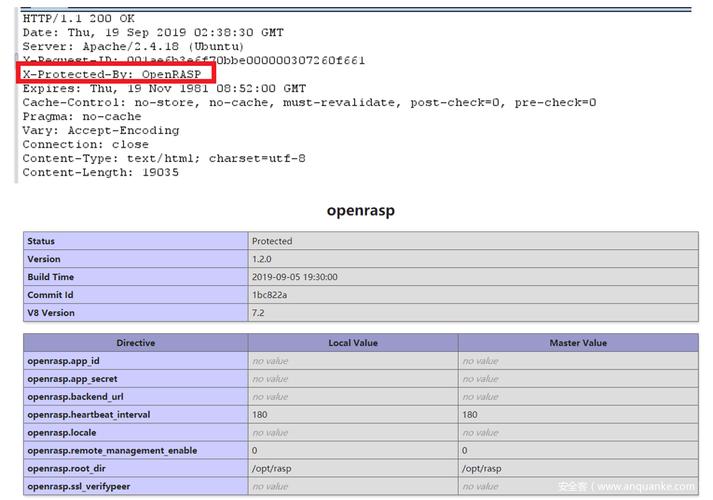713x500 pixels.
Task: Select the version value '1.2.0'
Action: click(261, 259)
